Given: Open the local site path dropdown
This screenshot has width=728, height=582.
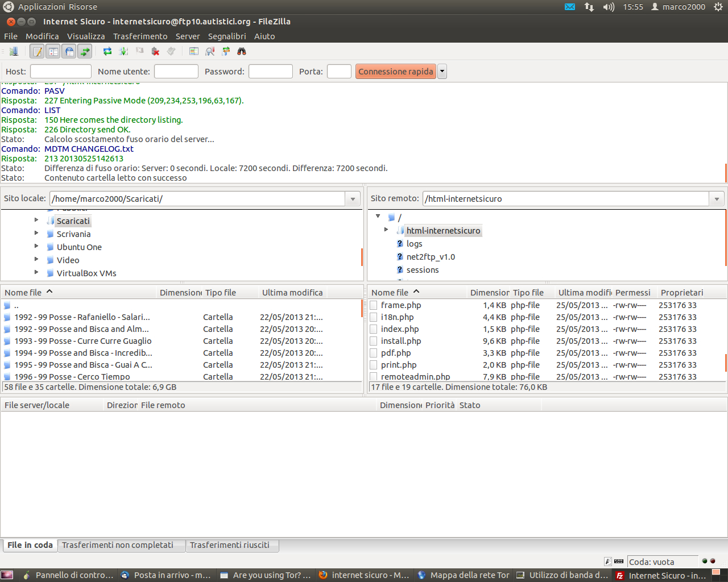Looking at the screenshot, I should 353,199.
